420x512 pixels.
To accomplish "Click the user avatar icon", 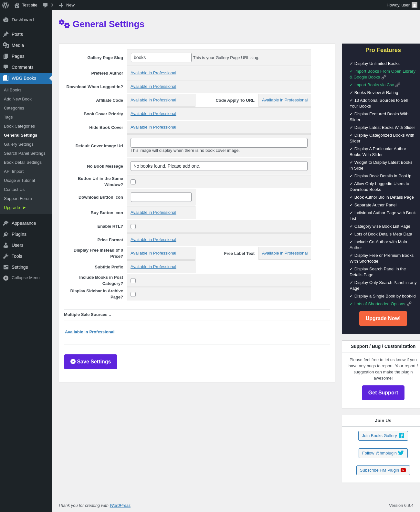I will coord(415,5).
